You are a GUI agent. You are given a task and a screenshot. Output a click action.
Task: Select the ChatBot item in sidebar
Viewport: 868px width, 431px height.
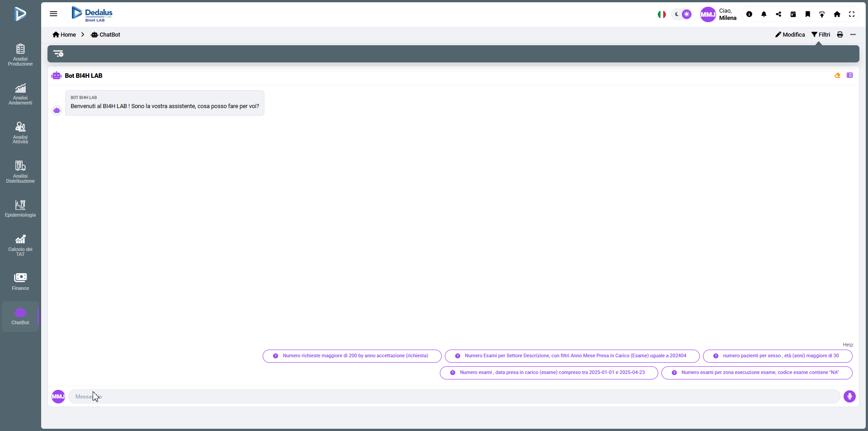click(20, 317)
